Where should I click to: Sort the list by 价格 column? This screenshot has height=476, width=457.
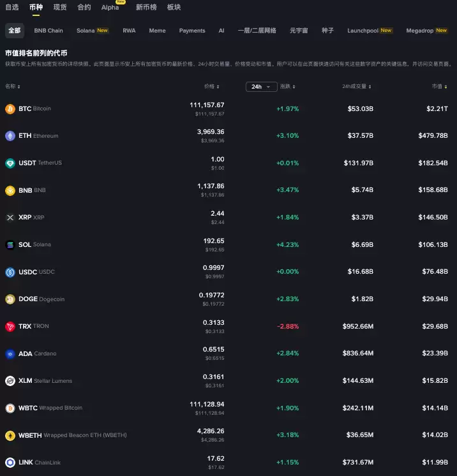(212, 87)
